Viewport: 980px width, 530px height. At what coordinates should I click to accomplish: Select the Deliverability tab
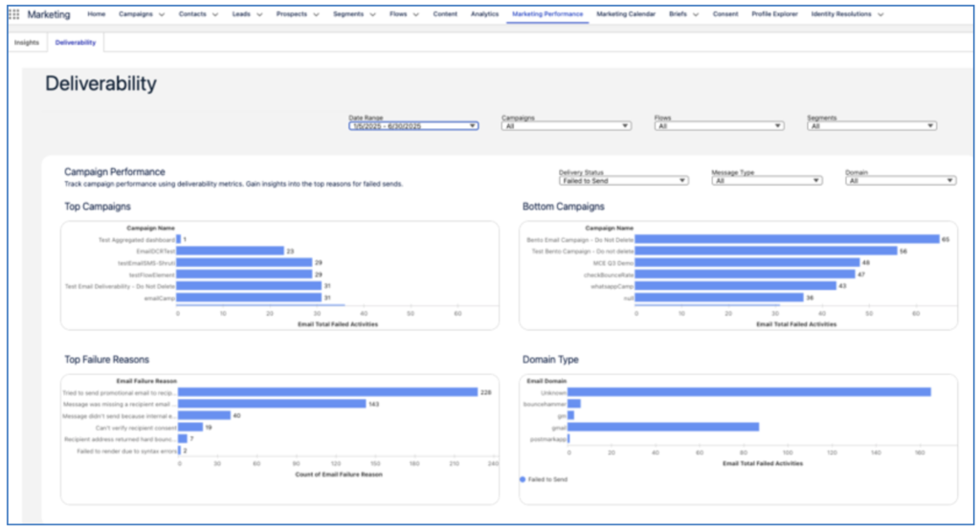point(76,43)
